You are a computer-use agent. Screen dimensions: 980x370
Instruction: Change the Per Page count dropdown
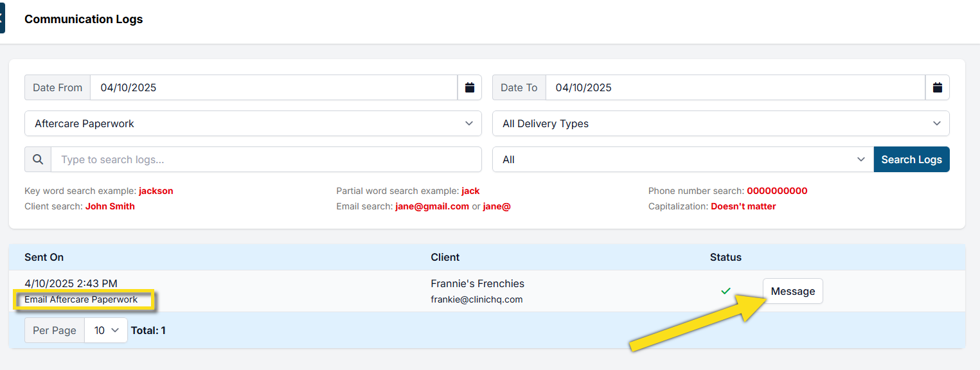coord(106,330)
